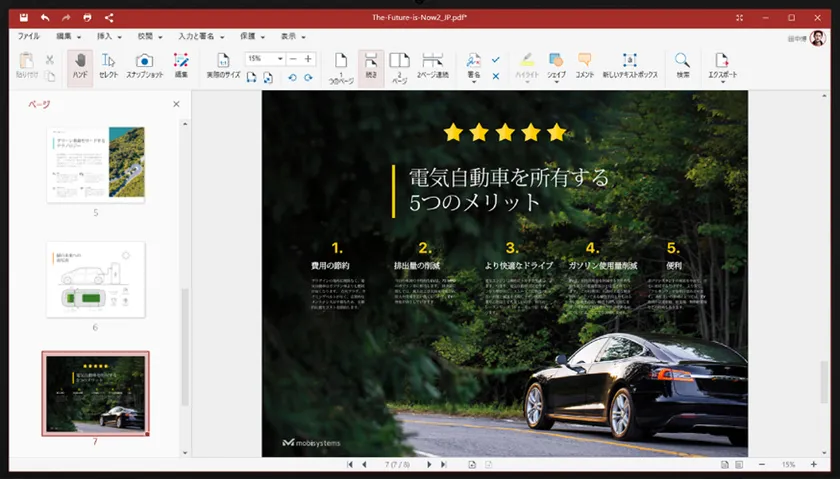Close the Pages (ページ) side panel

[176, 104]
